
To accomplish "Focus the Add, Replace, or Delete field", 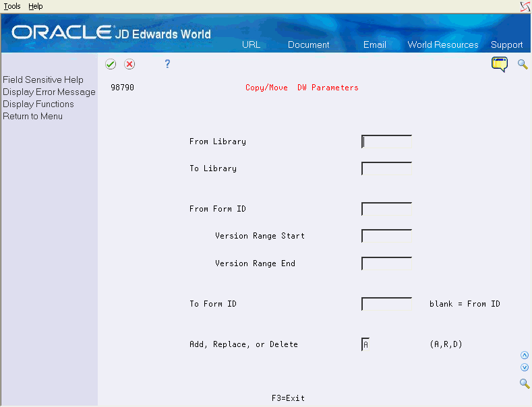I will 365,344.
